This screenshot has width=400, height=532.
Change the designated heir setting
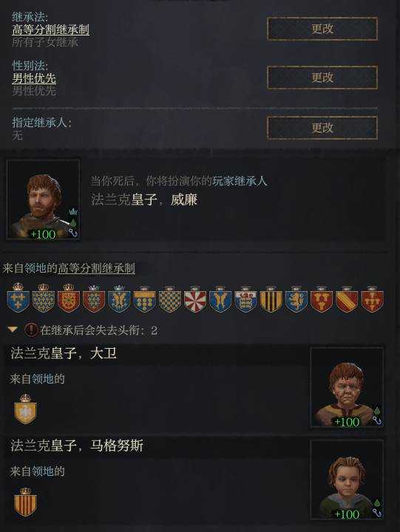tap(322, 128)
